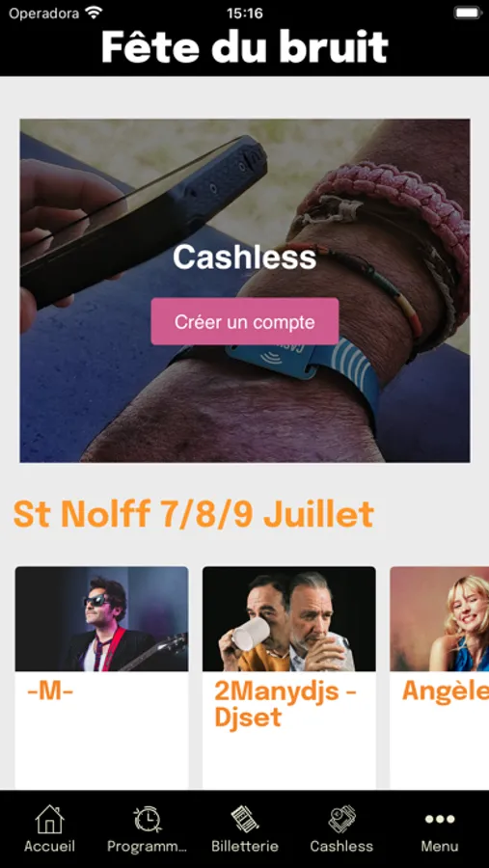Screen dimensions: 489x868
Task: Select the Angèle artist name
Action: 446,692
